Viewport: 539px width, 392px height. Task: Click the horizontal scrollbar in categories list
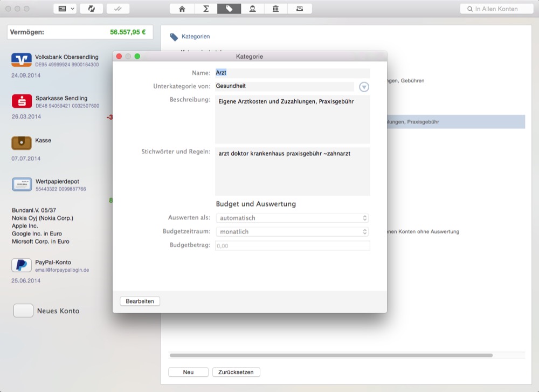click(x=330, y=355)
